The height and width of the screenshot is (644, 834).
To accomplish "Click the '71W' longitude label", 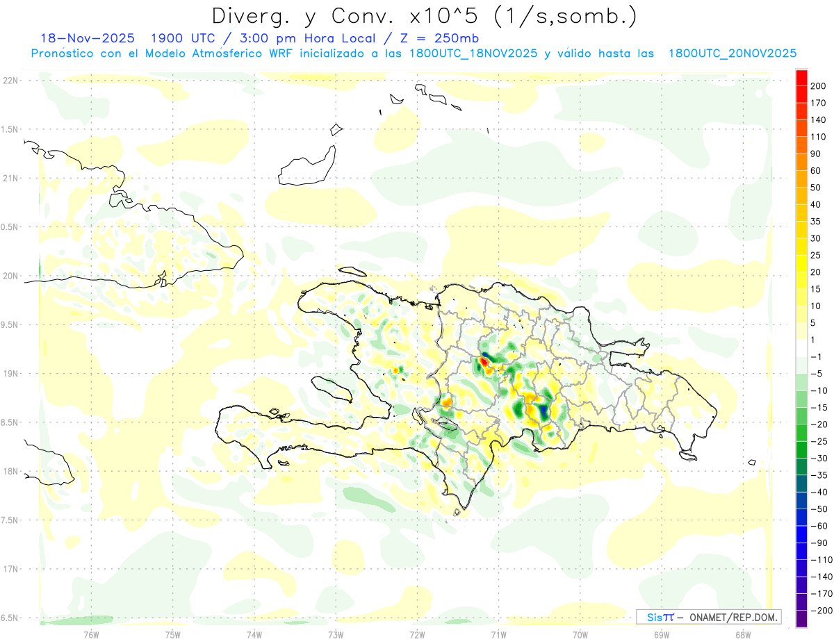I will pyautogui.click(x=498, y=634).
